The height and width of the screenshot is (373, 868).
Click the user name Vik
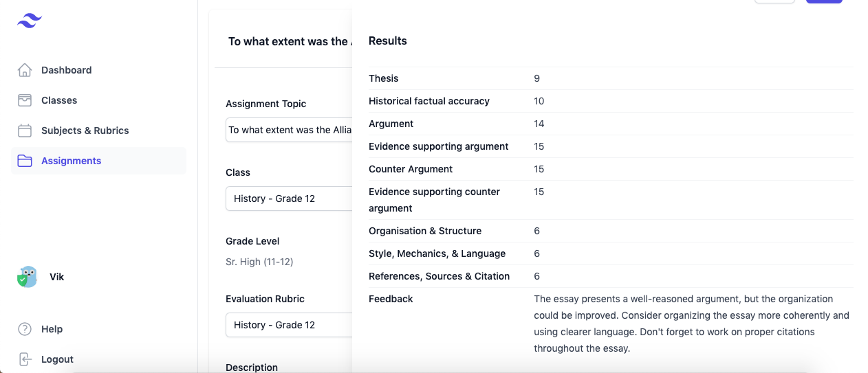tap(57, 277)
